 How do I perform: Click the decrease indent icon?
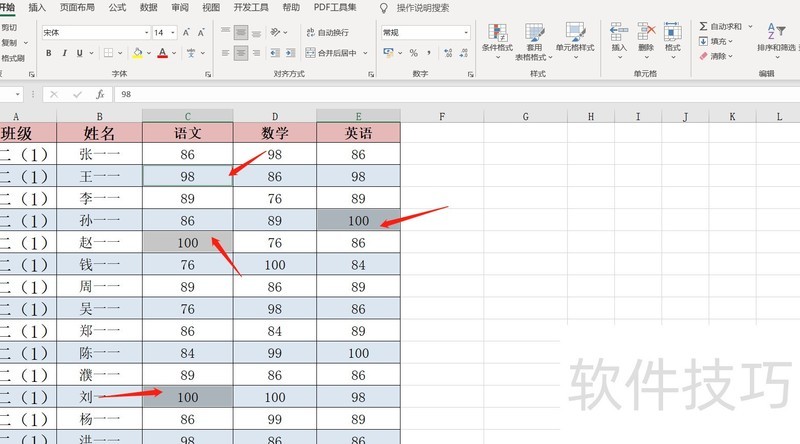tap(275, 53)
